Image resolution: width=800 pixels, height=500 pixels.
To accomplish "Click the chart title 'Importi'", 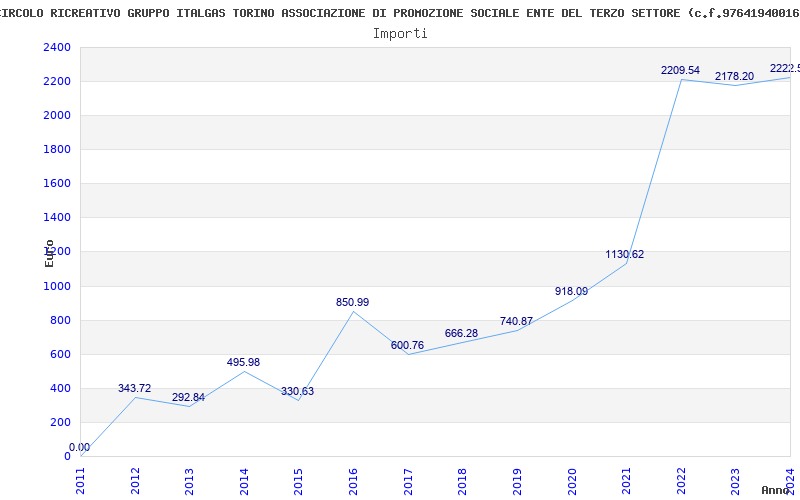I will click(400, 34).
